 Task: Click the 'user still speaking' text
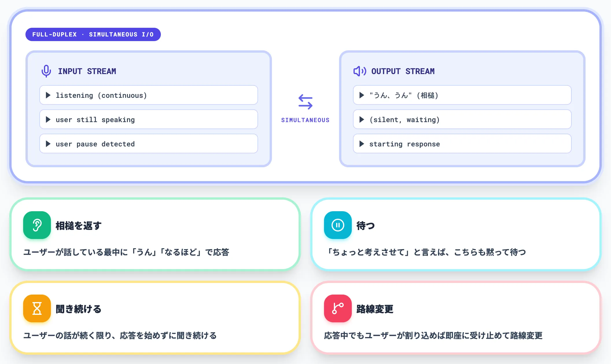click(95, 120)
